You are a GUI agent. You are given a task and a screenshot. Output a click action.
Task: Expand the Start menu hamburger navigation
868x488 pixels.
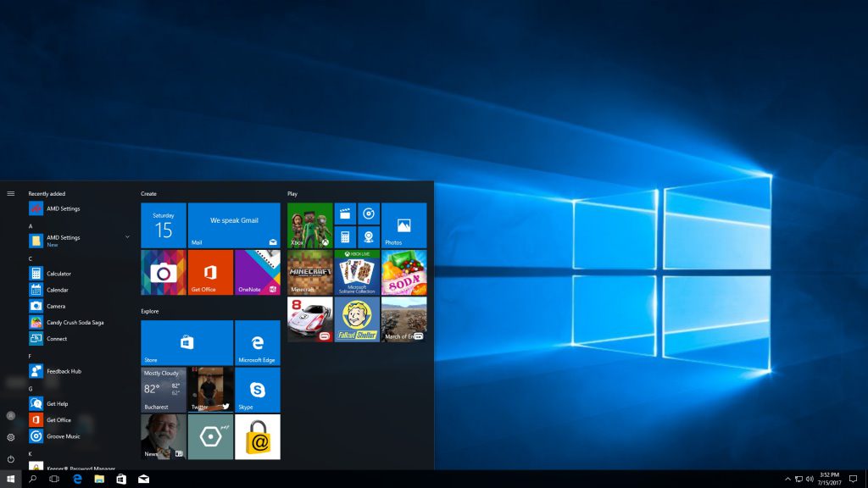(10, 194)
